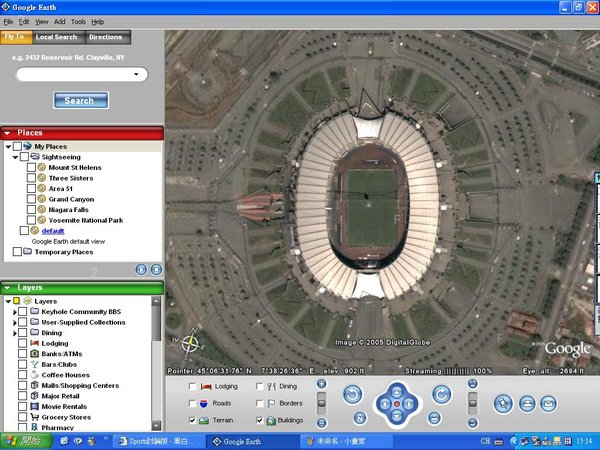Open the Tools menu
Screen dimensions: 600x450
click(78, 22)
